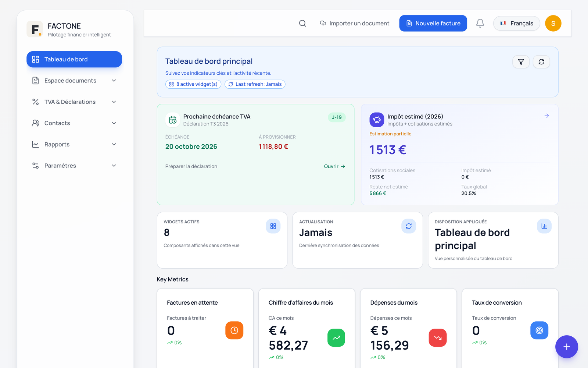Click the blue target icon in Taux de conversion
Viewport: 588px width, 368px height.
(539, 330)
